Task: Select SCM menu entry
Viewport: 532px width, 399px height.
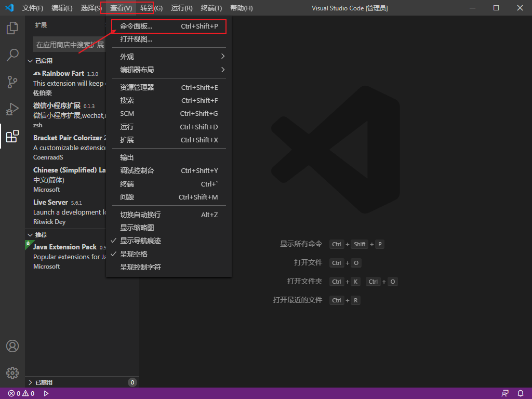Action: pyautogui.click(x=169, y=114)
